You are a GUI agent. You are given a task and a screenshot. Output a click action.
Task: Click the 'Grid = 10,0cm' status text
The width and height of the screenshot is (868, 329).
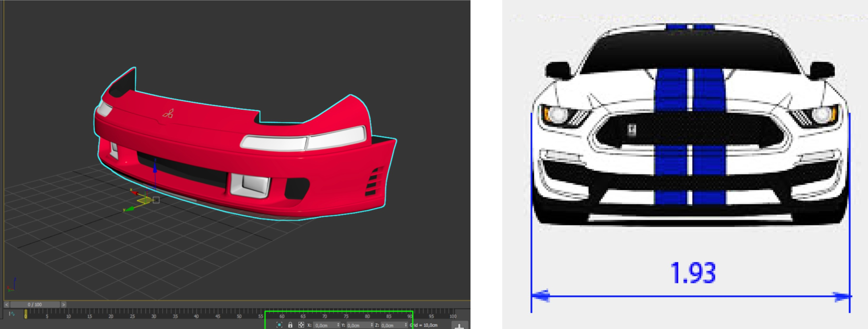tap(424, 325)
